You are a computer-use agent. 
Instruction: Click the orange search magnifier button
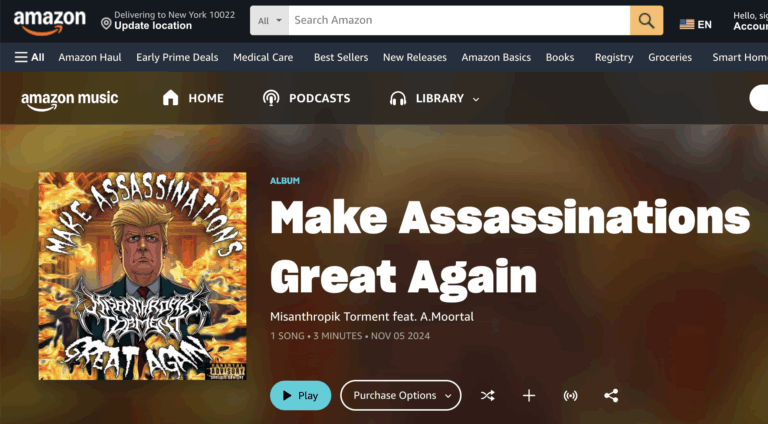point(647,21)
